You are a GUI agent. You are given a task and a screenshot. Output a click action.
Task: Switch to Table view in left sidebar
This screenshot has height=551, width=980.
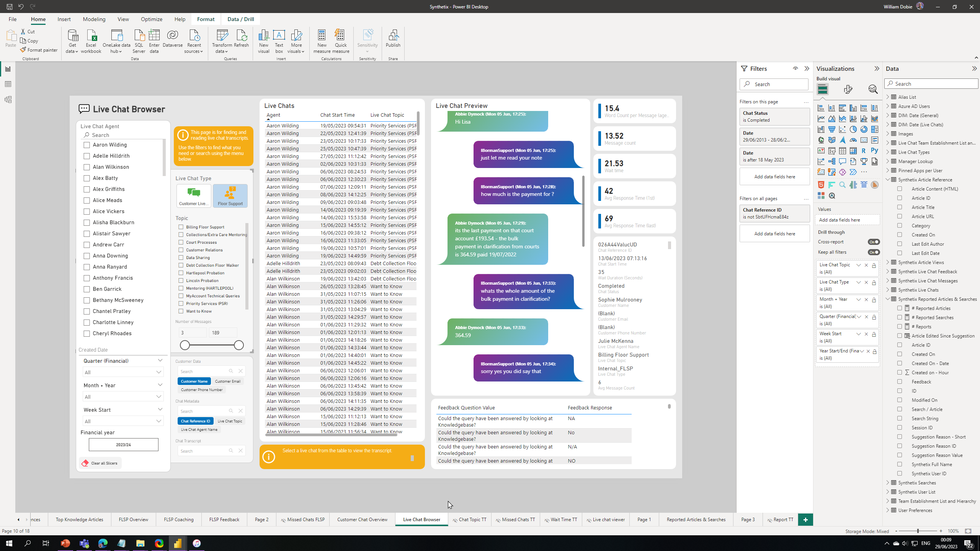[x=8, y=84]
